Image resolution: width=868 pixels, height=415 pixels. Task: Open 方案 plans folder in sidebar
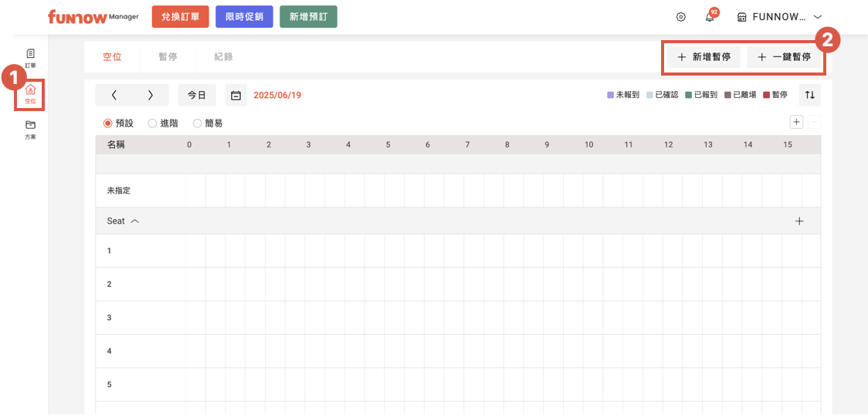coord(30,128)
